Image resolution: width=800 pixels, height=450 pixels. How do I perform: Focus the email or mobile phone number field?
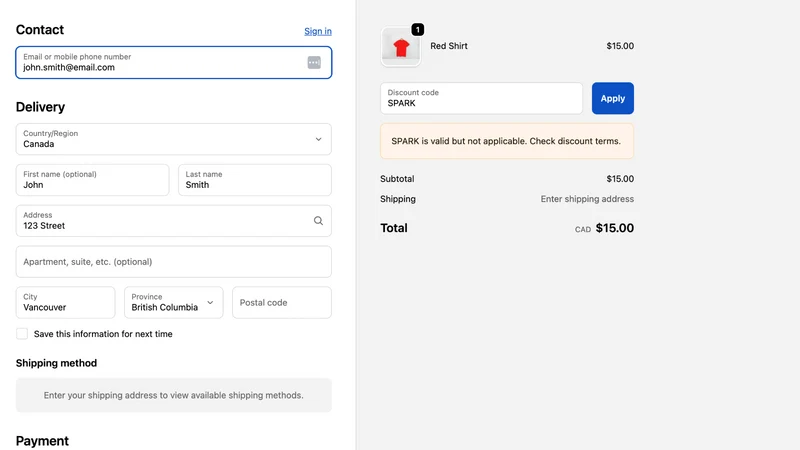[x=173, y=62]
